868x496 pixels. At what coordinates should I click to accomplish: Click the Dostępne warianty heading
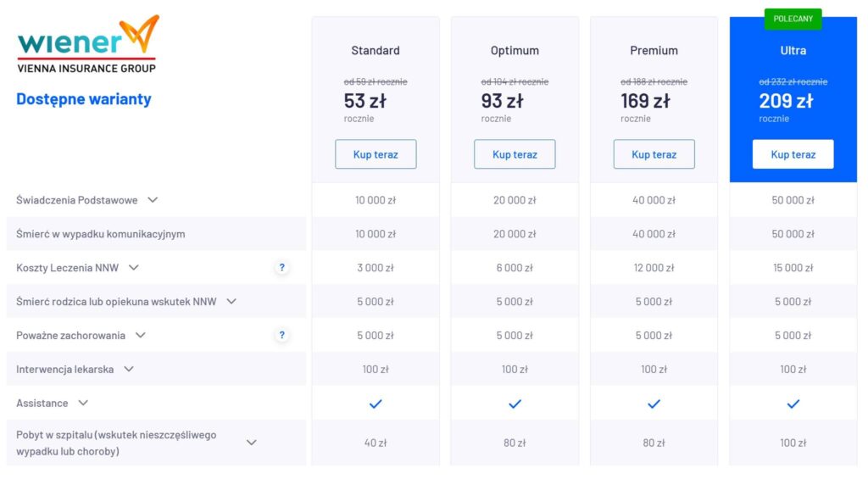click(84, 98)
